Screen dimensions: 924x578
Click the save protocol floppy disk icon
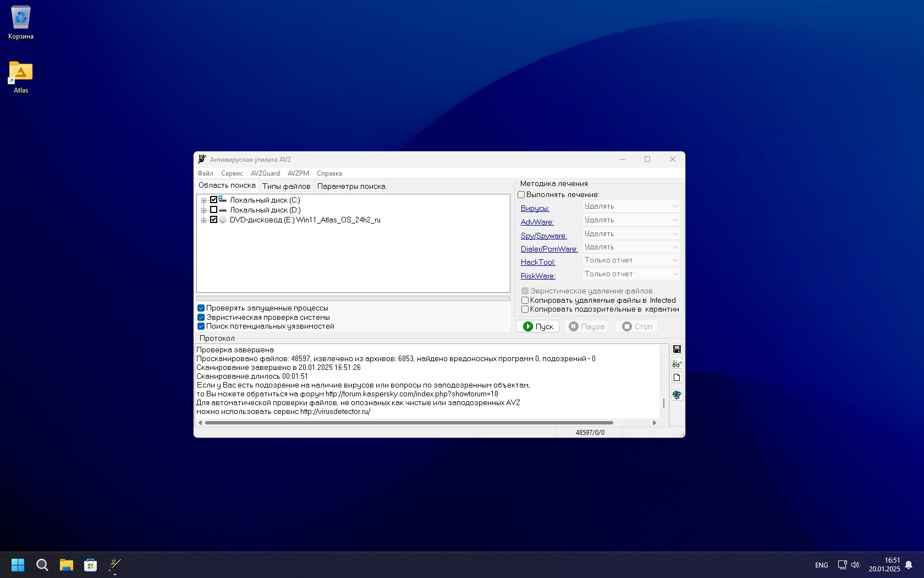click(676, 349)
